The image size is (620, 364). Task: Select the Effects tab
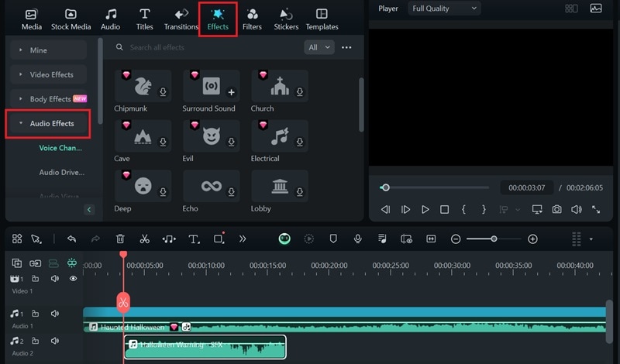[x=218, y=19]
